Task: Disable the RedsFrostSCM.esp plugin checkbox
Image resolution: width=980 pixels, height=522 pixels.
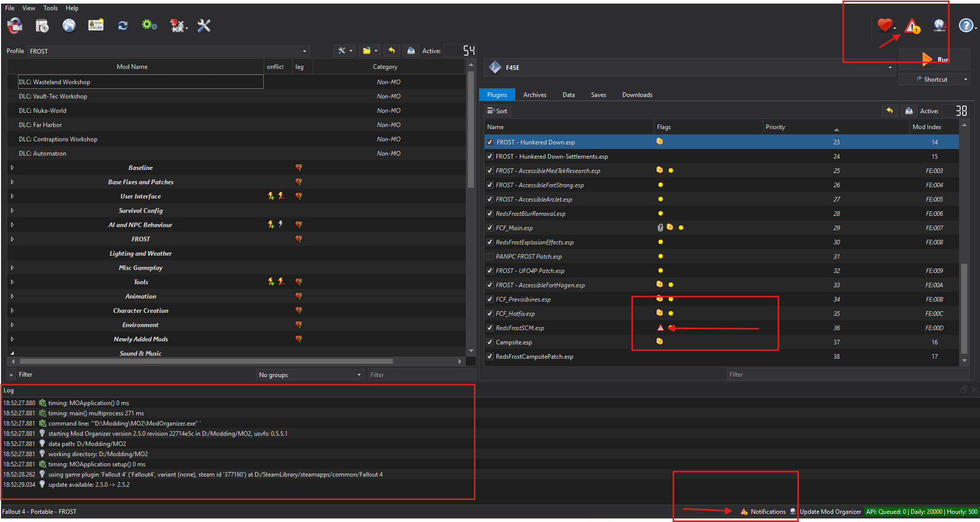Action: point(490,328)
